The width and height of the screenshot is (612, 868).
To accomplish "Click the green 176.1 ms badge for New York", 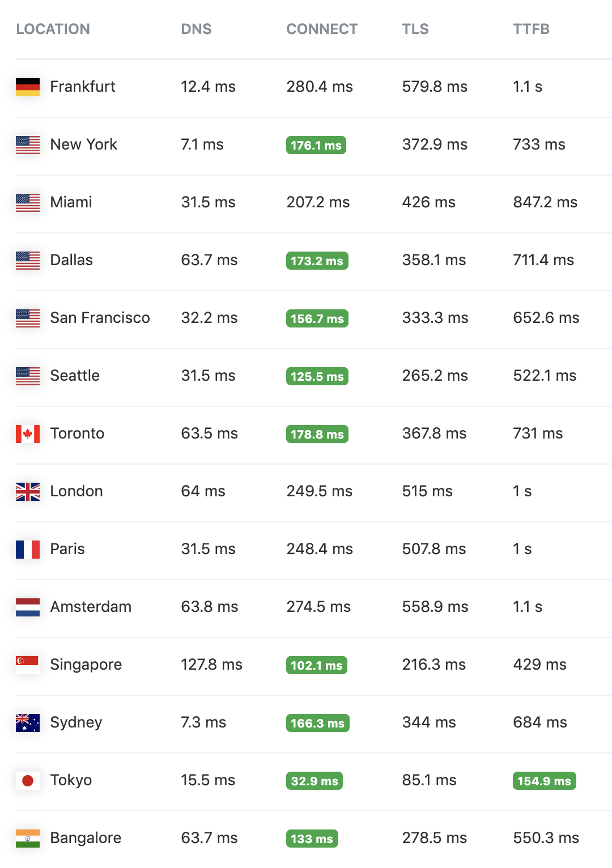I will tap(316, 145).
